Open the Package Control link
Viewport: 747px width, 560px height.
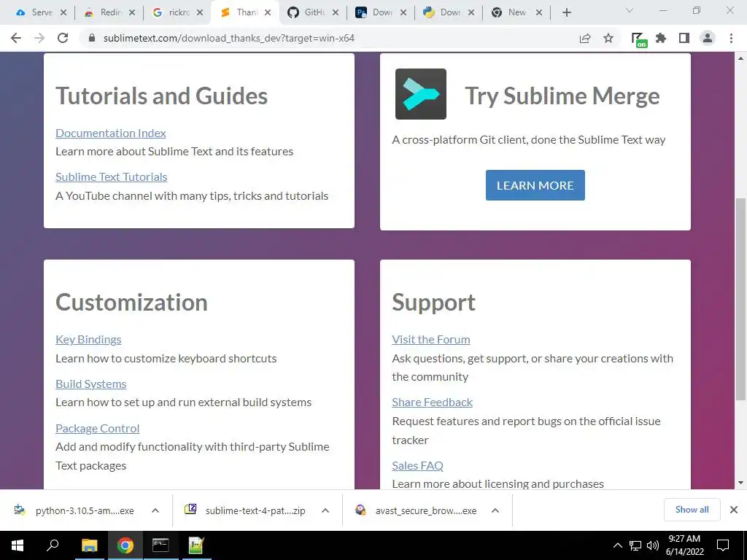coord(98,428)
